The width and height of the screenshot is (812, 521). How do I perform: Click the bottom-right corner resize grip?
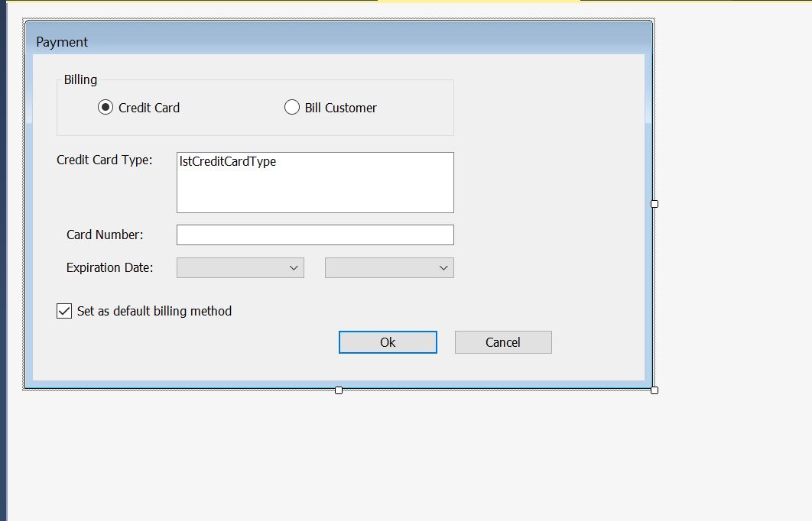654,390
